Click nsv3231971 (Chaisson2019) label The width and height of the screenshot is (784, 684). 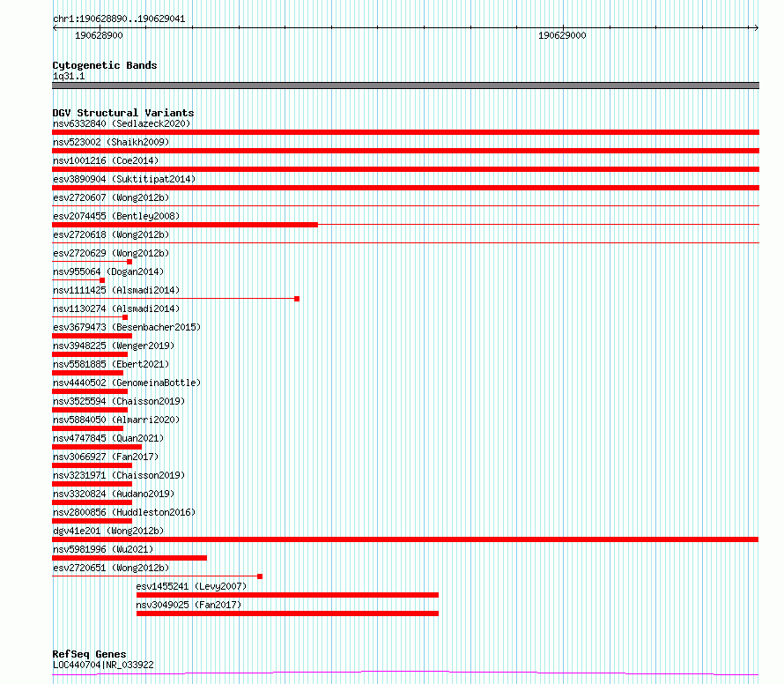pos(119,475)
